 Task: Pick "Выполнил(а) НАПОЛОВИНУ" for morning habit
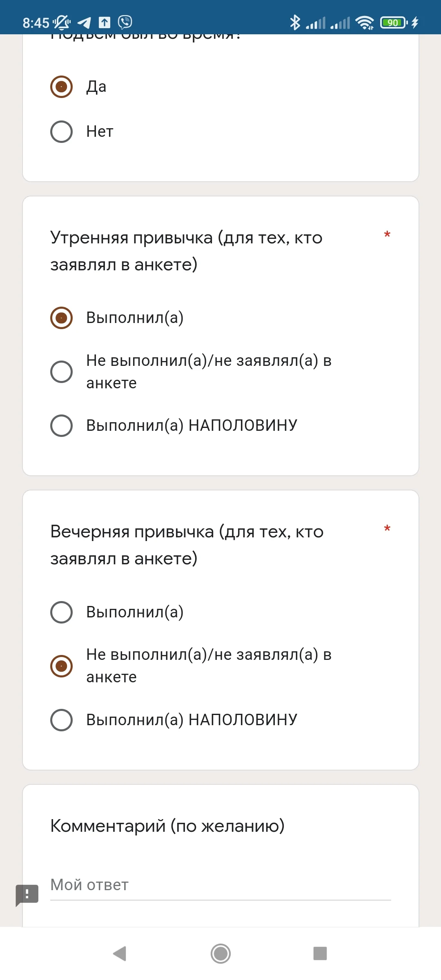pyautogui.click(x=62, y=425)
